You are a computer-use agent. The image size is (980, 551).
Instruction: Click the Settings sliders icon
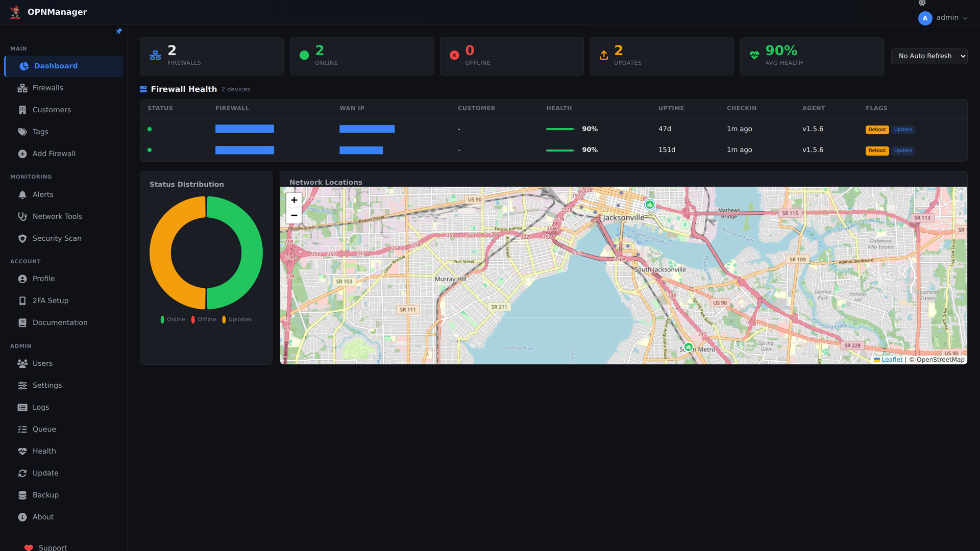point(22,386)
